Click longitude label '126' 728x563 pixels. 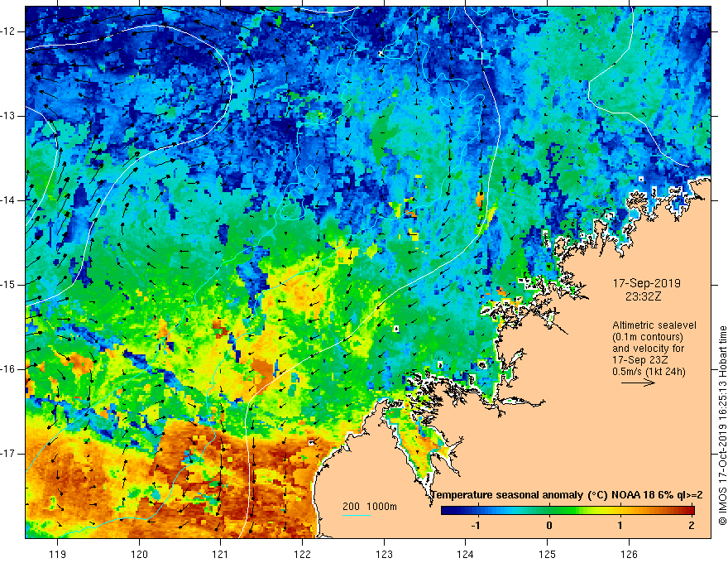pyautogui.click(x=629, y=554)
